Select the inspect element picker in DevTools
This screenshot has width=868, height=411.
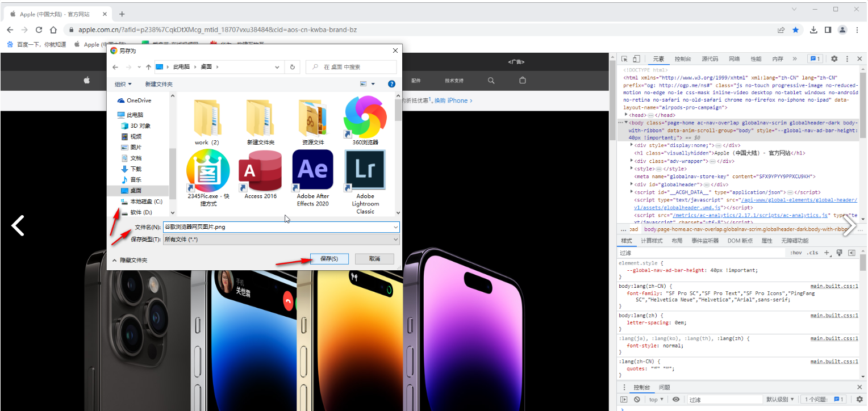[x=624, y=58]
